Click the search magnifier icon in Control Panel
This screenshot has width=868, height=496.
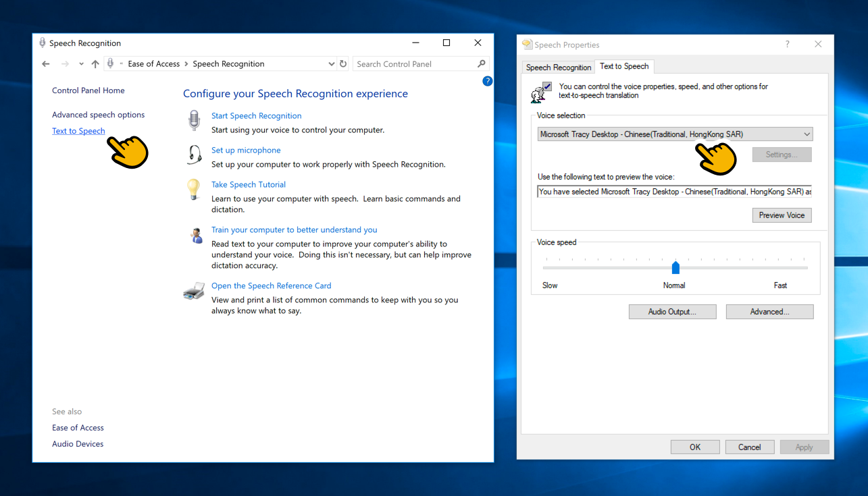482,64
